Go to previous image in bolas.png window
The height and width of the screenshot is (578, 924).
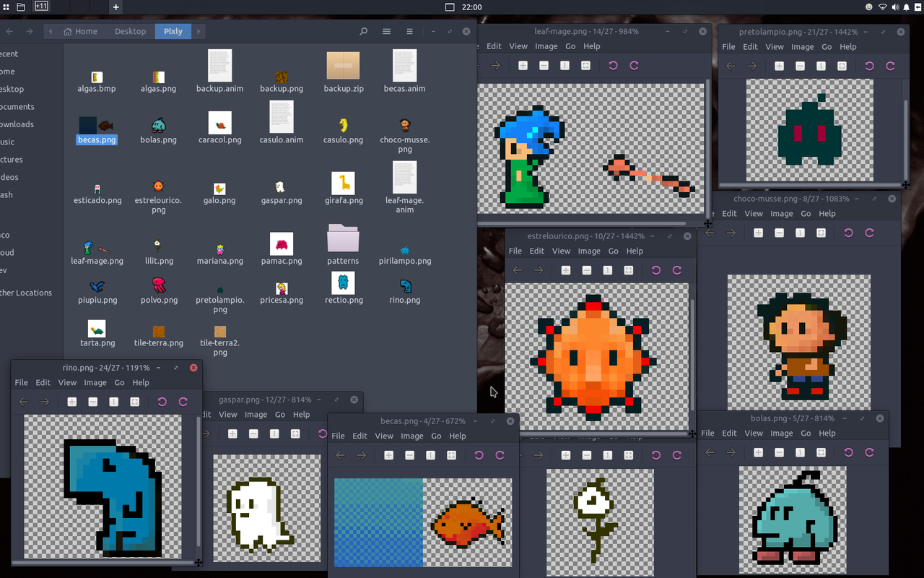pos(710,452)
